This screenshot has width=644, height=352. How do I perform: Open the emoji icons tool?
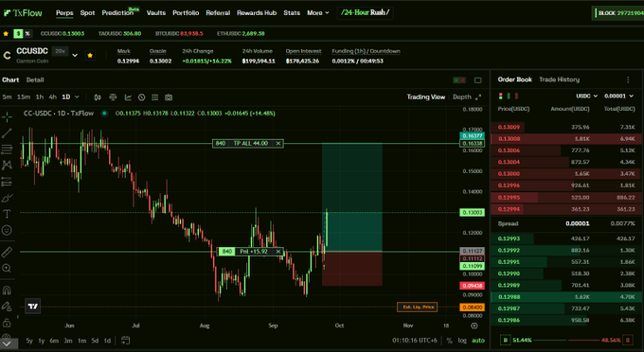pos(7,230)
